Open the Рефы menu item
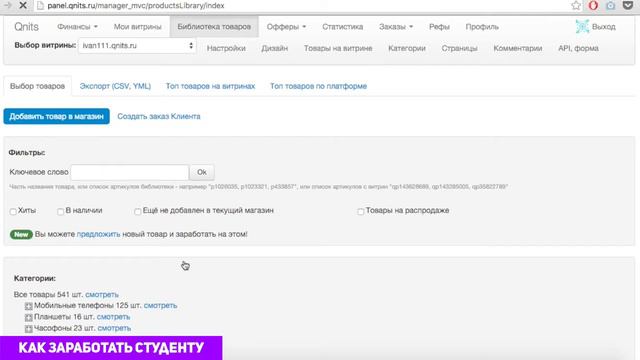Viewport: 640px width, 360px height. coord(439,27)
